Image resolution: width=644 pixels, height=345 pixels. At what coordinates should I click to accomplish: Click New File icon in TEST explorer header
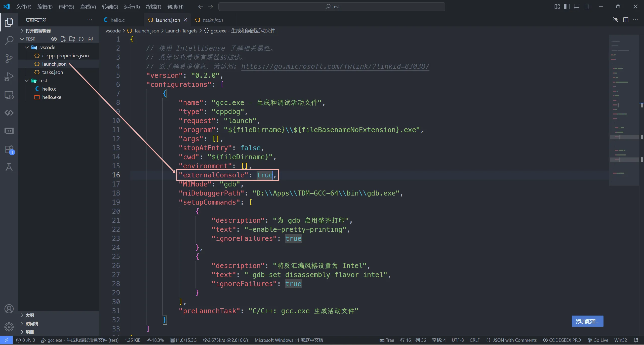click(x=63, y=39)
